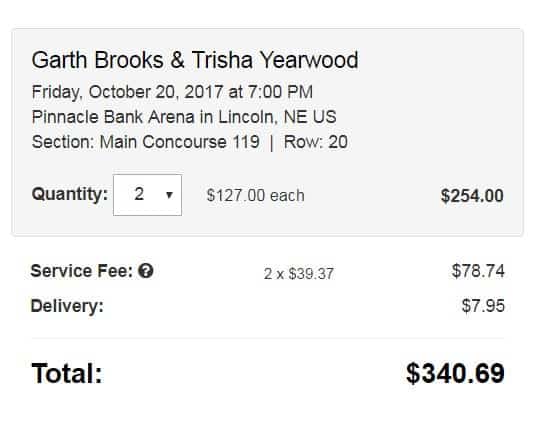
Task: Click the small arrow in Quantity selector
Action: click(169, 195)
